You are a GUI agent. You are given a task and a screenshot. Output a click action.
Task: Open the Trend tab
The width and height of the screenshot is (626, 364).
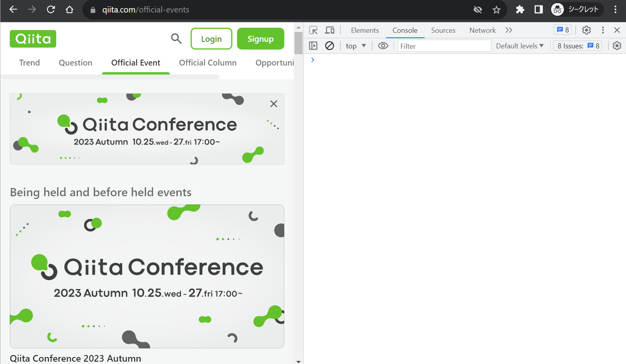(x=29, y=63)
